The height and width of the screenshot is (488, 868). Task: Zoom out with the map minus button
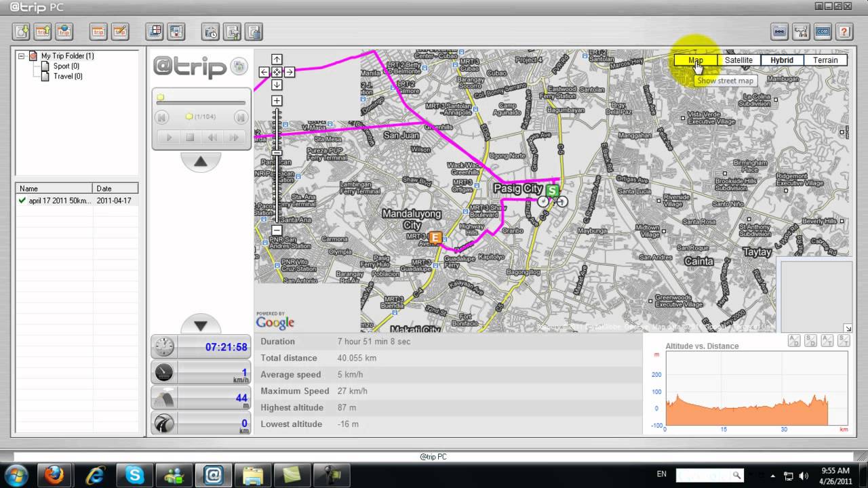[x=277, y=230]
